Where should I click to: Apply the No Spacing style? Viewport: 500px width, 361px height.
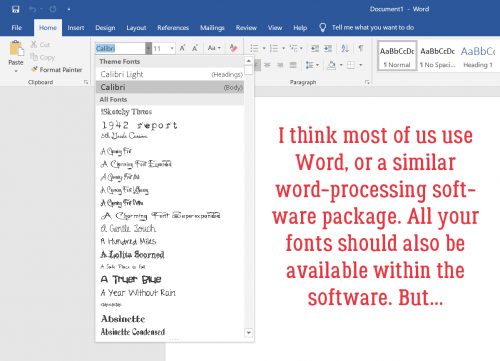point(438,56)
